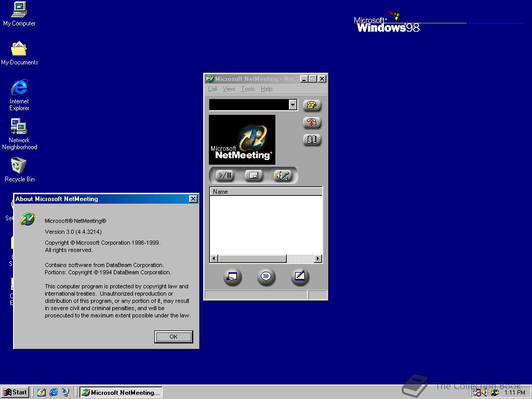This screenshot has height=399, width=532.
Task: Close the About Microsoft NetMeeting dialog
Action: coord(193,199)
